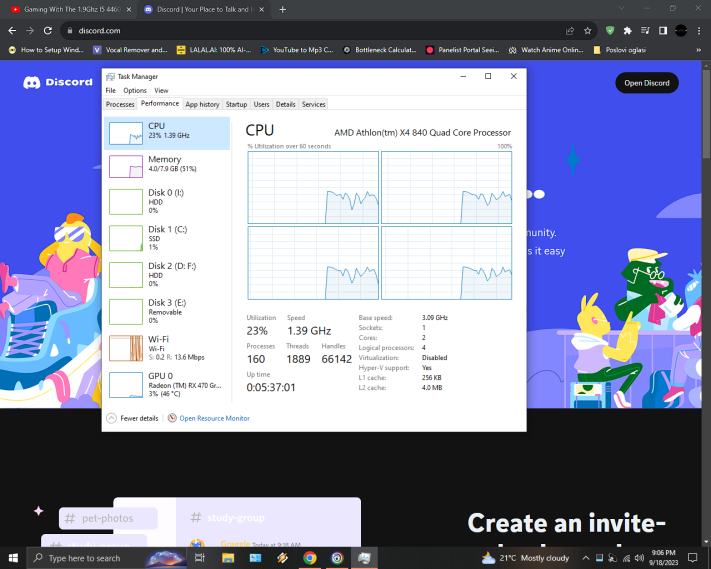Select Memory in the Task Manager sidebar
711x569 pixels.
(x=167, y=166)
